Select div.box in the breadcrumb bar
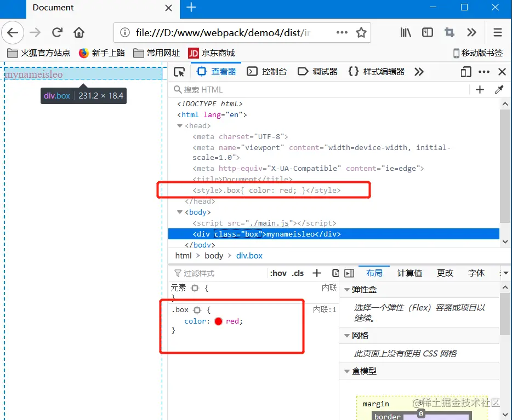The height and width of the screenshot is (420, 512). [249, 255]
